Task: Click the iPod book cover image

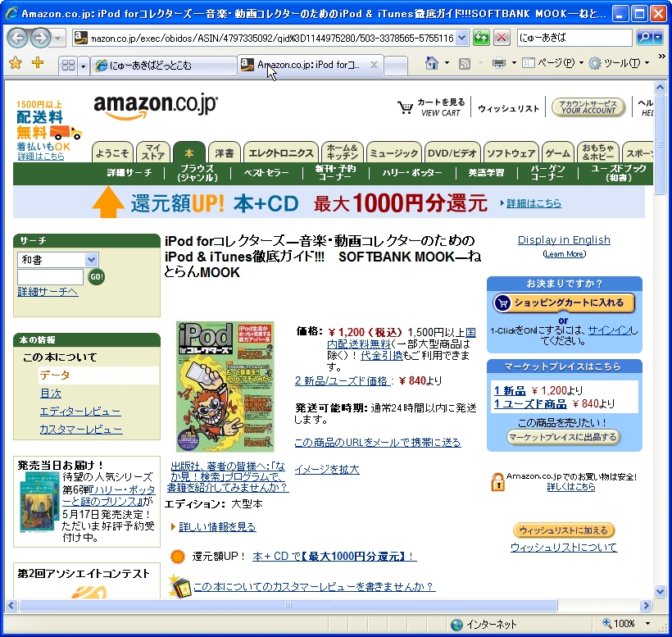Action: [225, 387]
